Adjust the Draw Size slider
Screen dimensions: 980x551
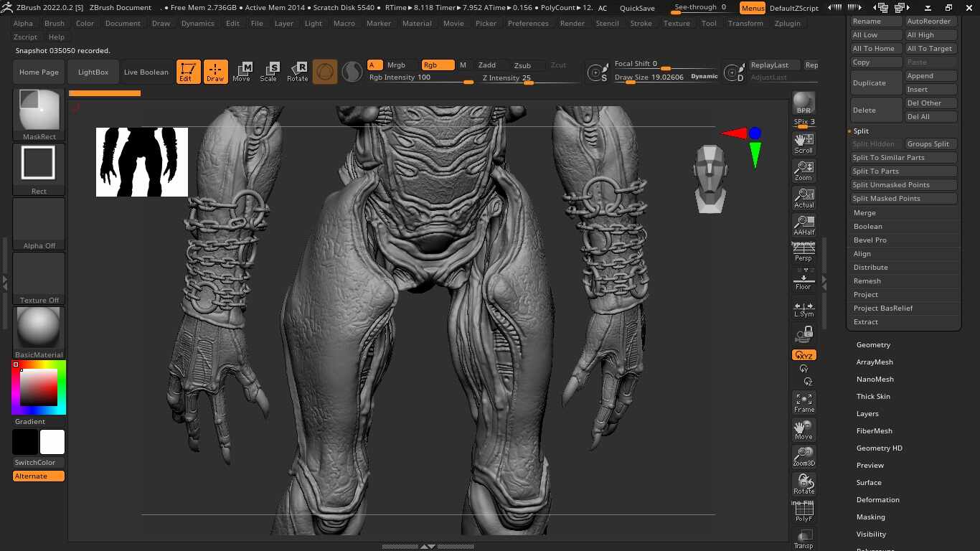pos(665,77)
